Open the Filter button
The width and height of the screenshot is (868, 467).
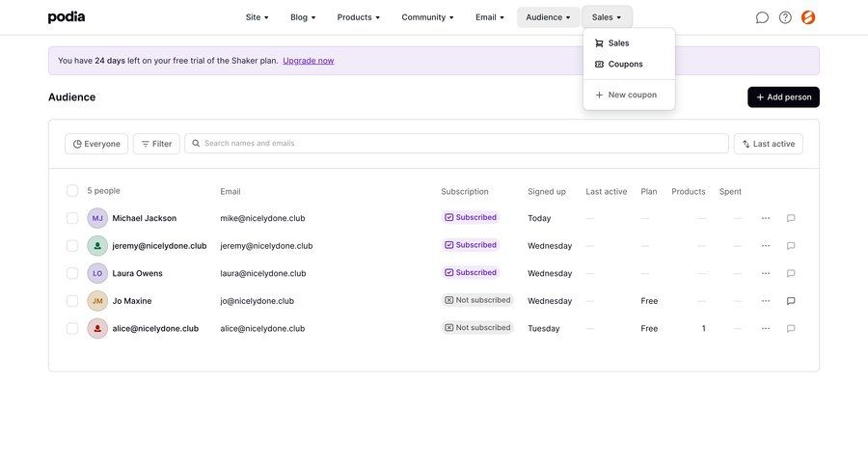point(156,144)
